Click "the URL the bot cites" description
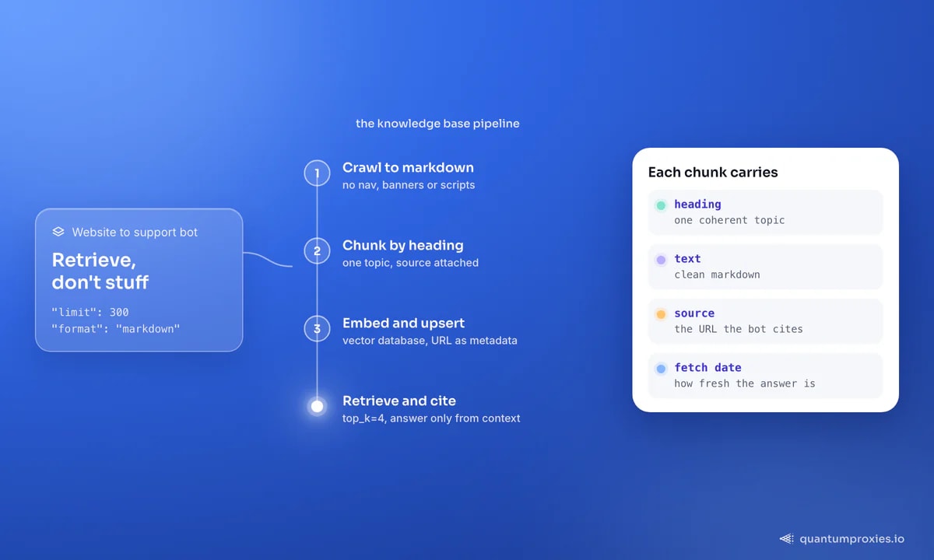Image resolution: width=934 pixels, height=560 pixels. (739, 329)
